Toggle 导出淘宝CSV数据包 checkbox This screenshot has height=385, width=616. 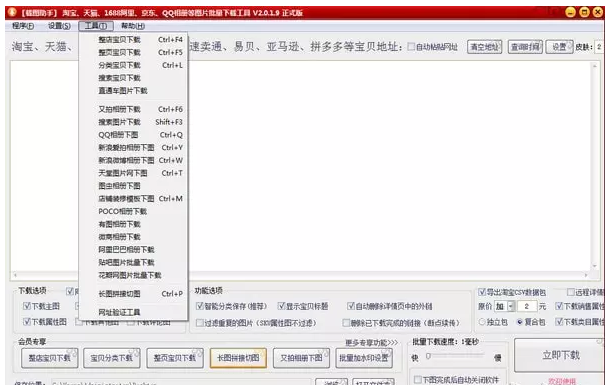tap(482, 292)
